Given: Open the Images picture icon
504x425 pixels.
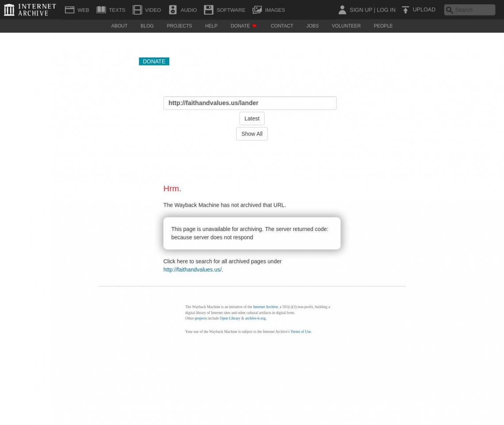Looking at the screenshot, I should point(257,10).
